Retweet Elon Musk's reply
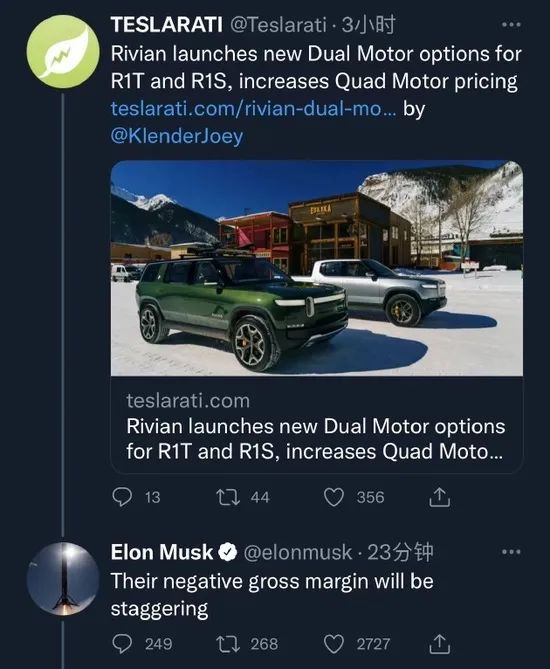 (x=228, y=644)
